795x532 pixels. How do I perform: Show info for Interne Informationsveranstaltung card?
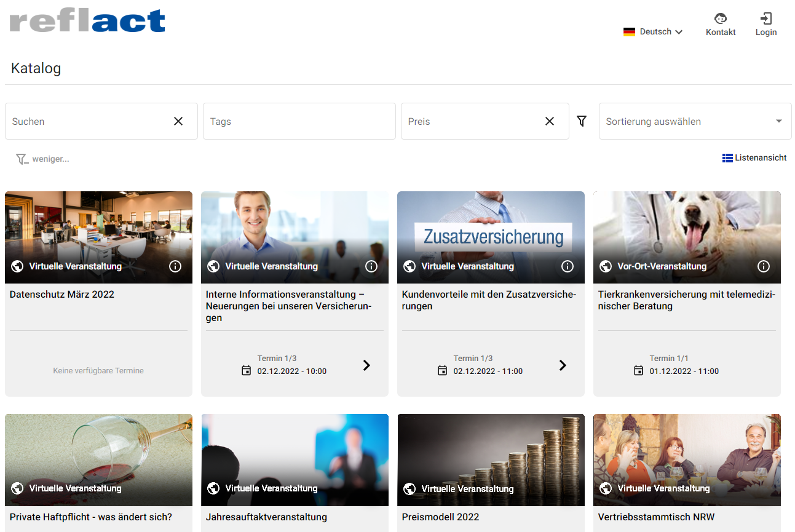coord(371,266)
